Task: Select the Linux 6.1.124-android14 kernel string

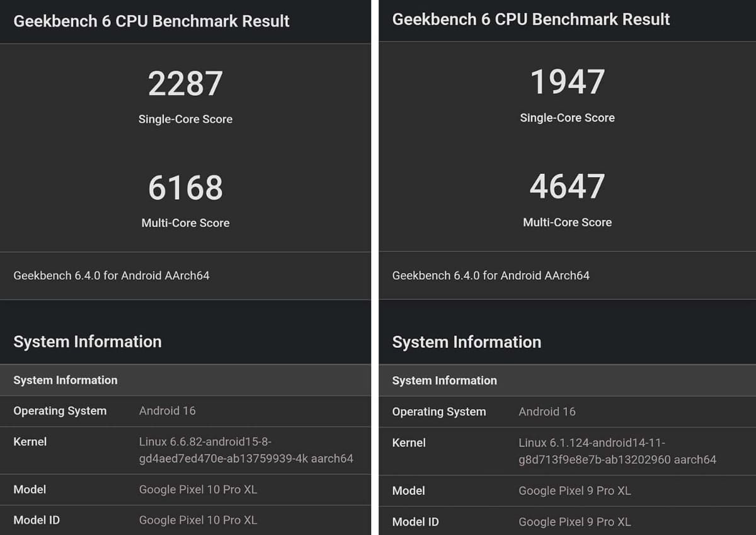Action: tap(617, 451)
